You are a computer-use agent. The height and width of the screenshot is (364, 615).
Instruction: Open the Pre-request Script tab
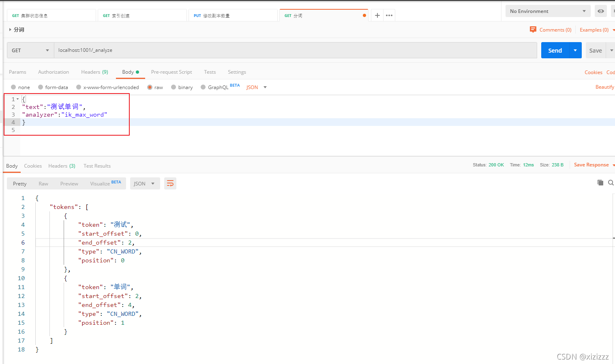pyautogui.click(x=171, y=72)
